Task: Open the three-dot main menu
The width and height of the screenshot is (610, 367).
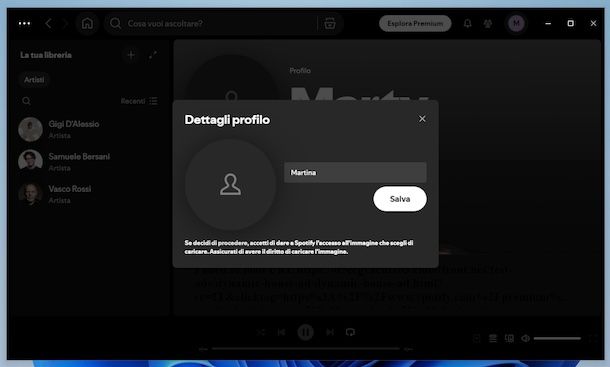Action: point(24,23)
